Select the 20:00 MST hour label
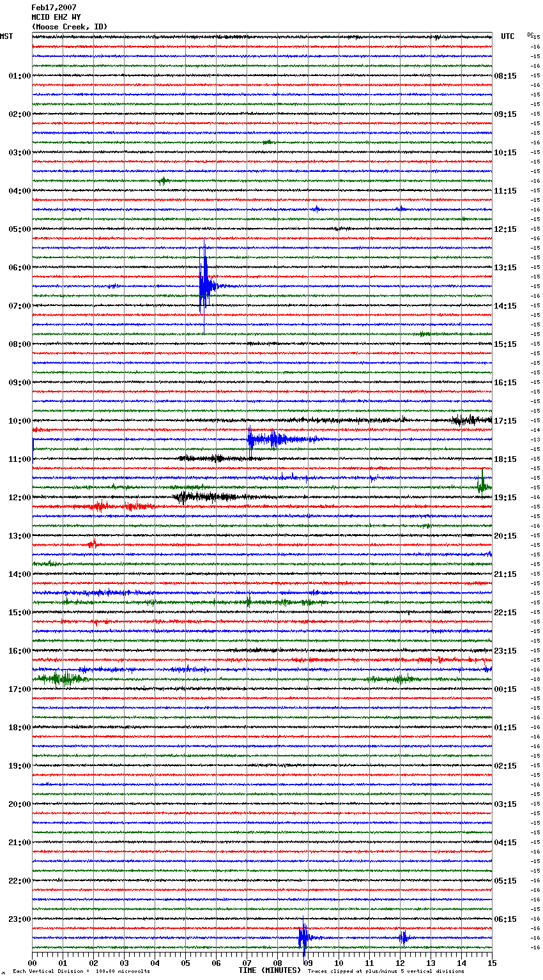 pyautogui.click(x=20, y=804)
